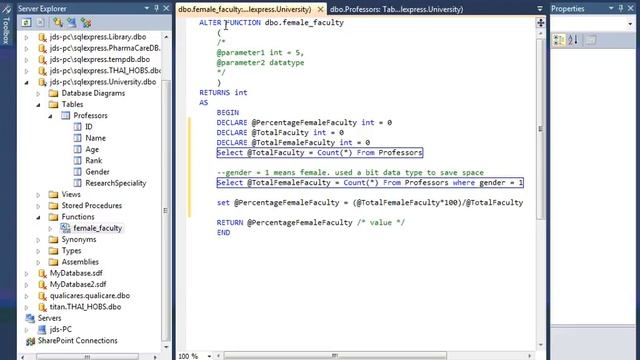Click Connect to SharePoint icon in Server Explorer
640x360 pixels.
[x=86, y=22]
